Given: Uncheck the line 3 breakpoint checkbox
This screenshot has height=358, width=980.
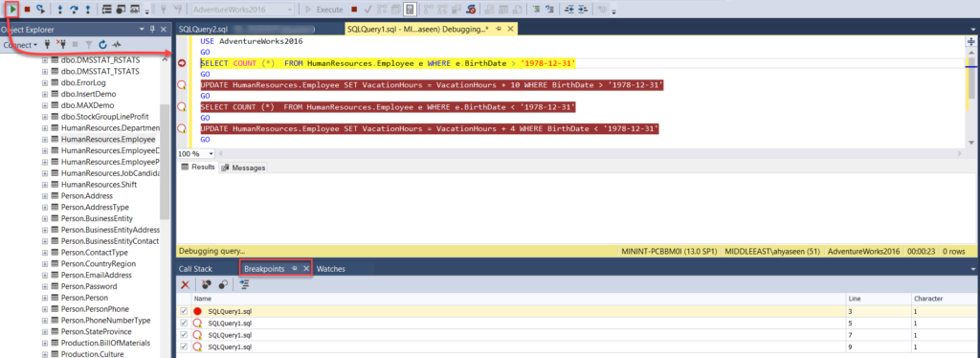Looking at the screenshot, I should (183, 311).
